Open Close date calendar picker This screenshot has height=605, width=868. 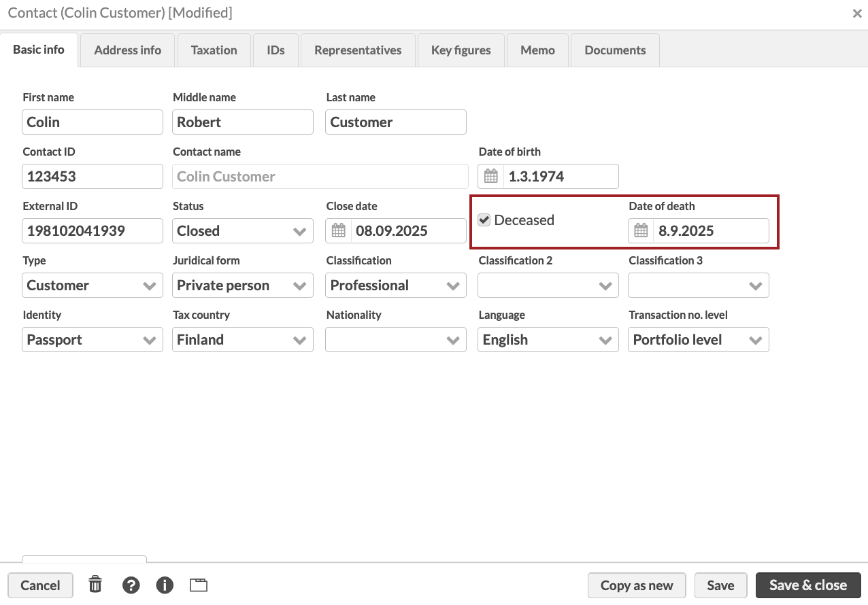click(x=339, y=230)
